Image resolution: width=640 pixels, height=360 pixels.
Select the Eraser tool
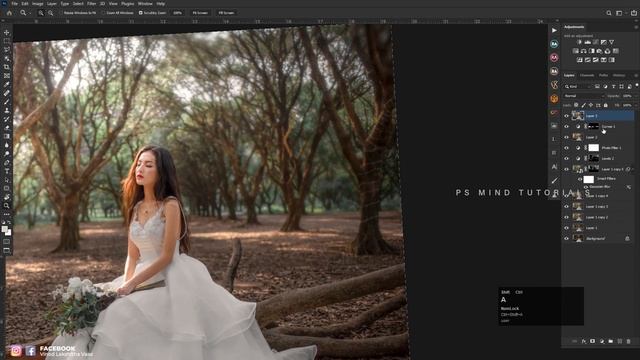click(7, 128)
